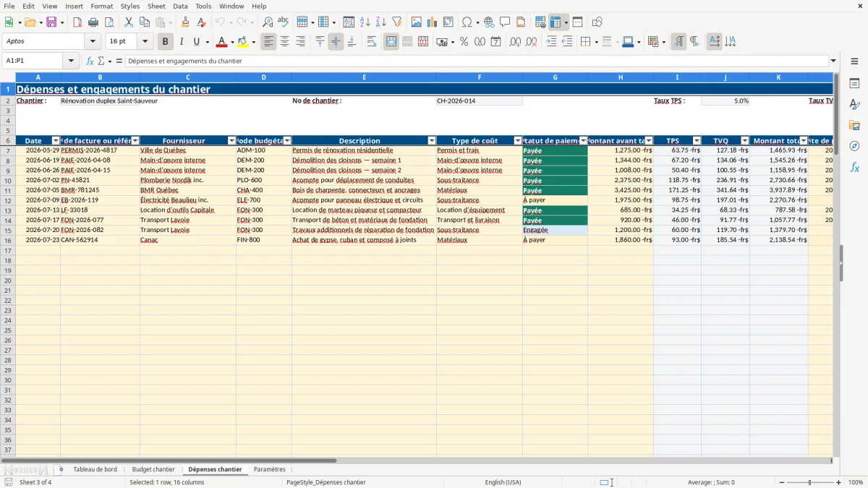The image size is (868, 488).
Task: Click the AutoFilter funnel icon
Action: (397, 22)
